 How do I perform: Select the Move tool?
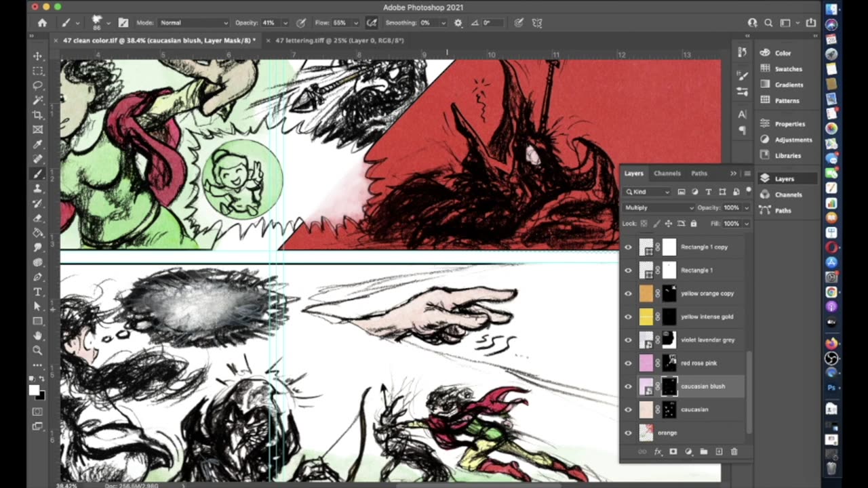(38, 56)
